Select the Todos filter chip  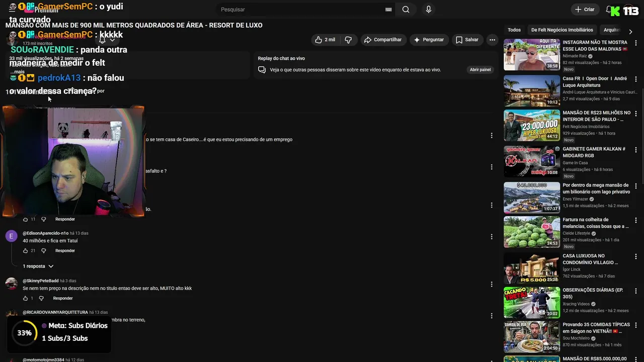pos(514,30)
